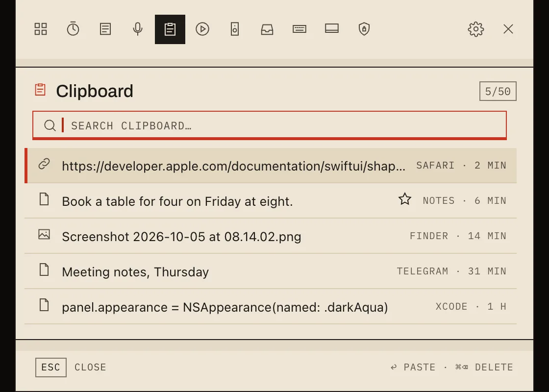Screen dimensions: 549x392
Task: Click the CLOSE label in footer
Action: [90, 367]
